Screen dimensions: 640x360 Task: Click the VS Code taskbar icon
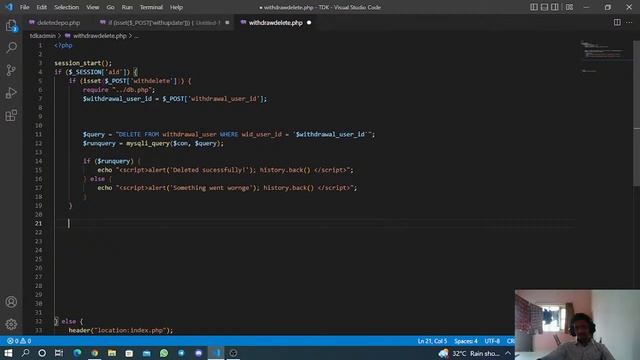click(x=216, y=353)
